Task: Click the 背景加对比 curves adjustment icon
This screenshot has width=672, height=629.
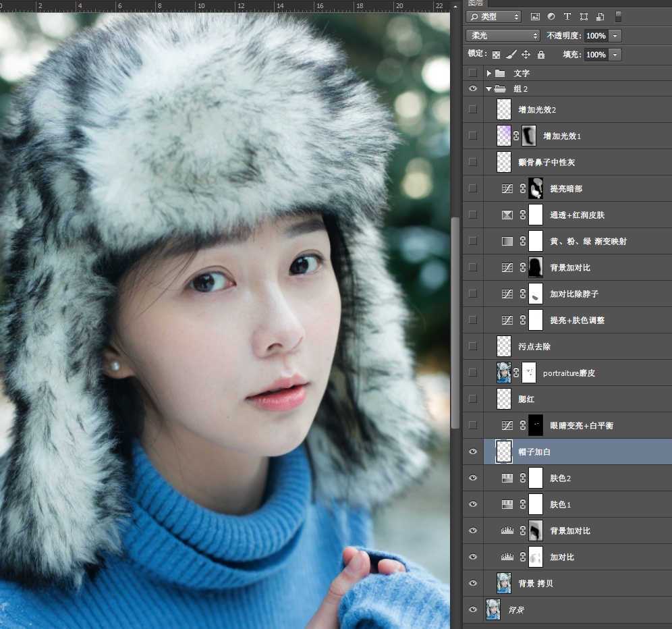Action: pos(507,267)
